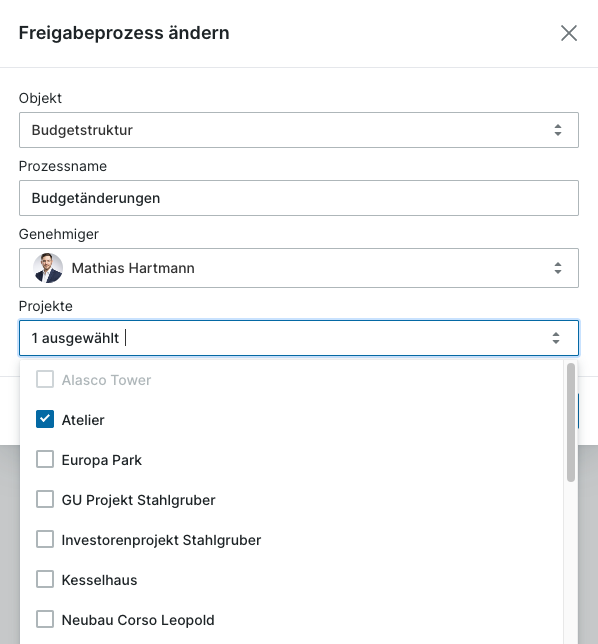The width and height of the screenshot is (598, 644).
Task: Check the Kesselhaus checkbox
Action: tap(45, 579)
